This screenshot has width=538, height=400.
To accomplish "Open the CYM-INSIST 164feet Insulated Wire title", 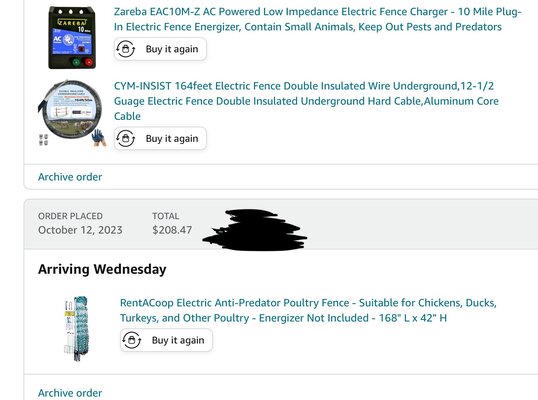I will click(x=306, y=101).
